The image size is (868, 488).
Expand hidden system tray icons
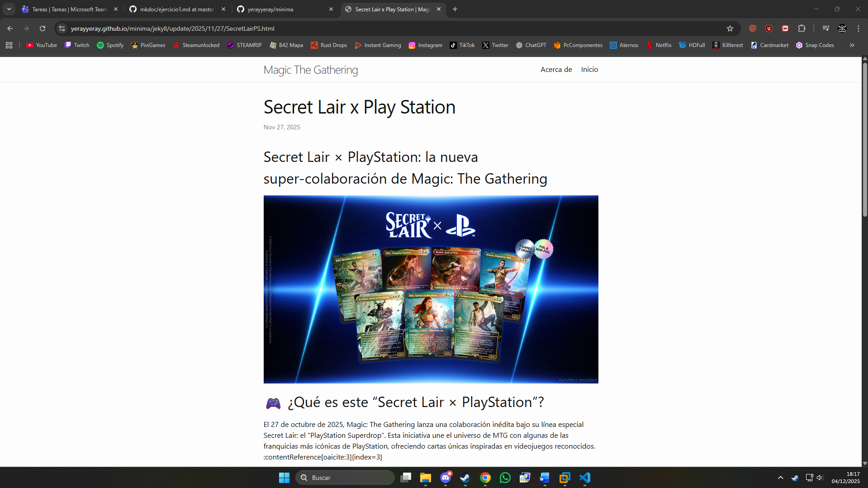(780, 478)
